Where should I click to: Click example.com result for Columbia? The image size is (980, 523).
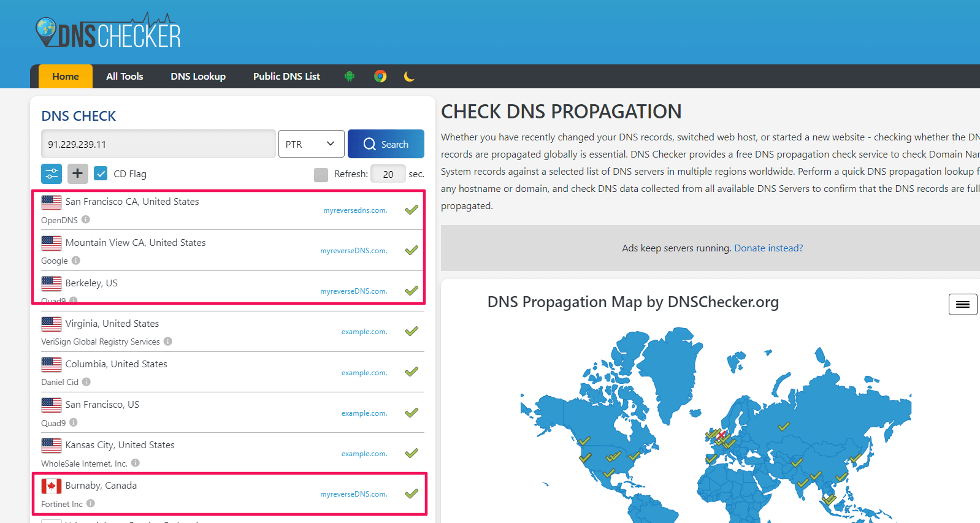(x=364, y=373)
